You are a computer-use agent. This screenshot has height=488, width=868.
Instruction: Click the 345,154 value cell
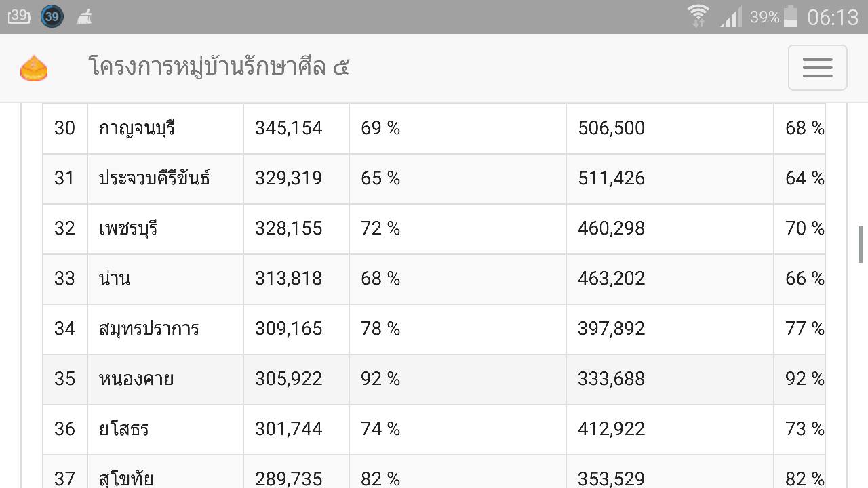296,128
